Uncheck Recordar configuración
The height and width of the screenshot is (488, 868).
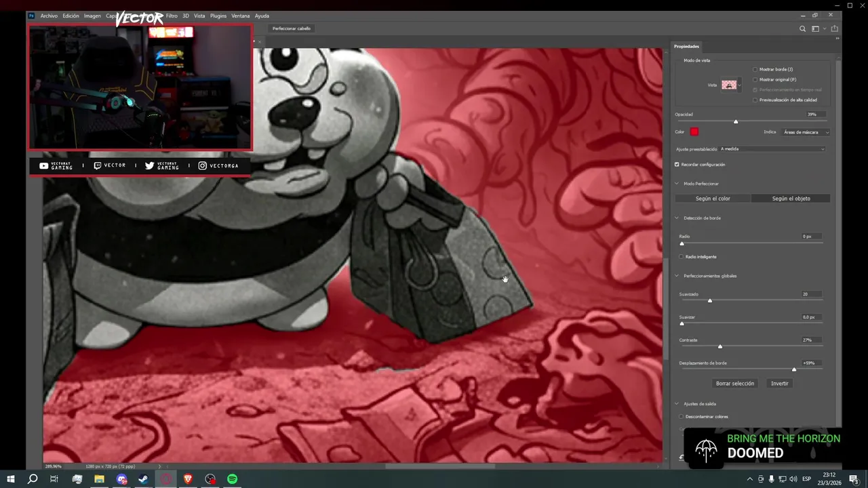click(x=677, y=164)
